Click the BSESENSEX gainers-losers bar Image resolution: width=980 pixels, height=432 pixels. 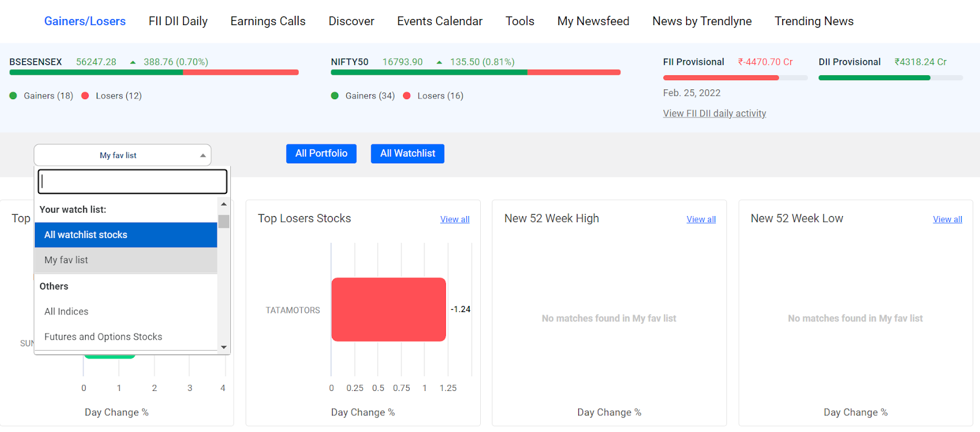point(154,72)
